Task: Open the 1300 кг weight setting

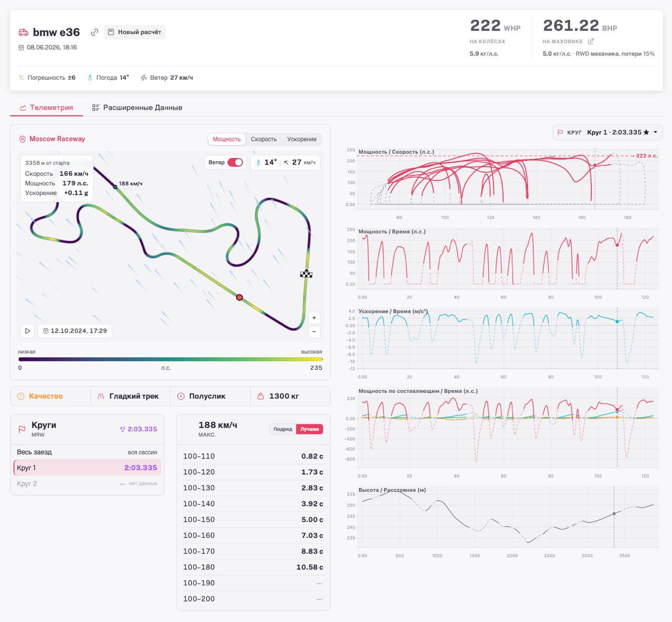Action: pos(290,396)
